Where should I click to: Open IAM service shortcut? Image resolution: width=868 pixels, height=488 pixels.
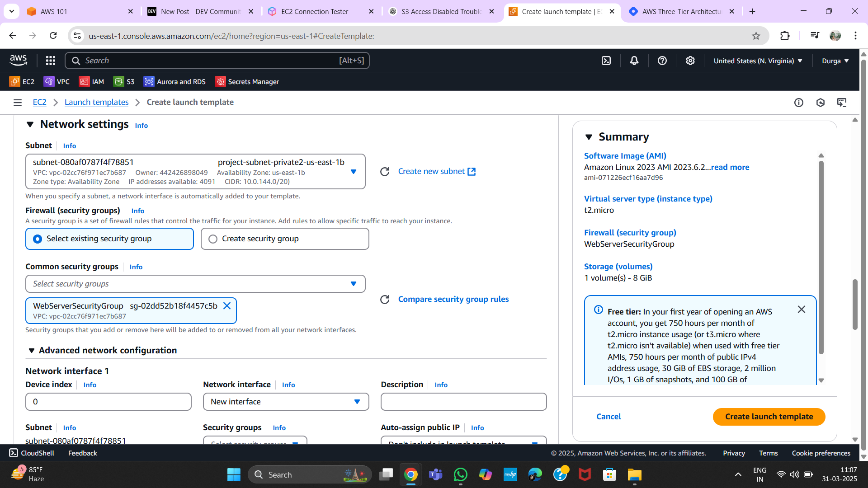pyautogui.click(x=91, y=82)
